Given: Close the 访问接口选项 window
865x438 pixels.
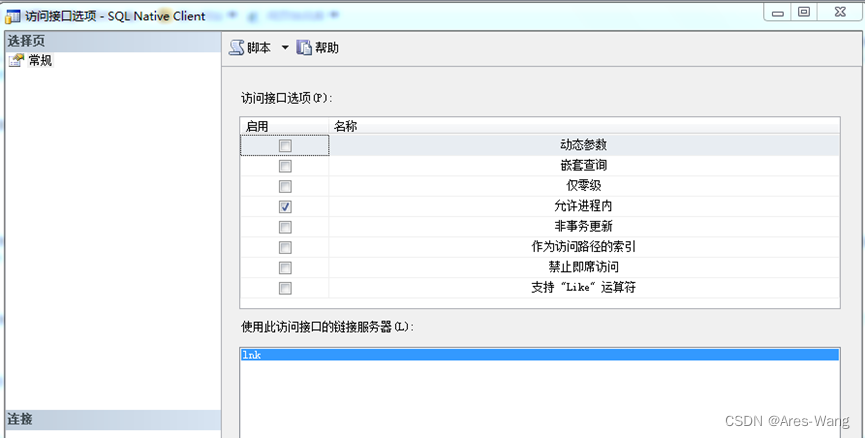Looking at the screenshot, I should click(840, 12).
